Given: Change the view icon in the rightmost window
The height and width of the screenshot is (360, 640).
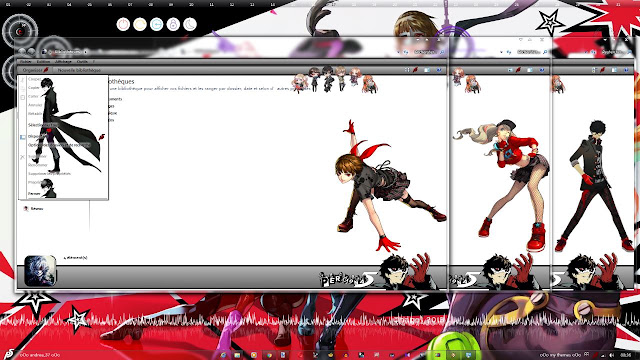Looking at the screenshot, I should click(594, 70).
